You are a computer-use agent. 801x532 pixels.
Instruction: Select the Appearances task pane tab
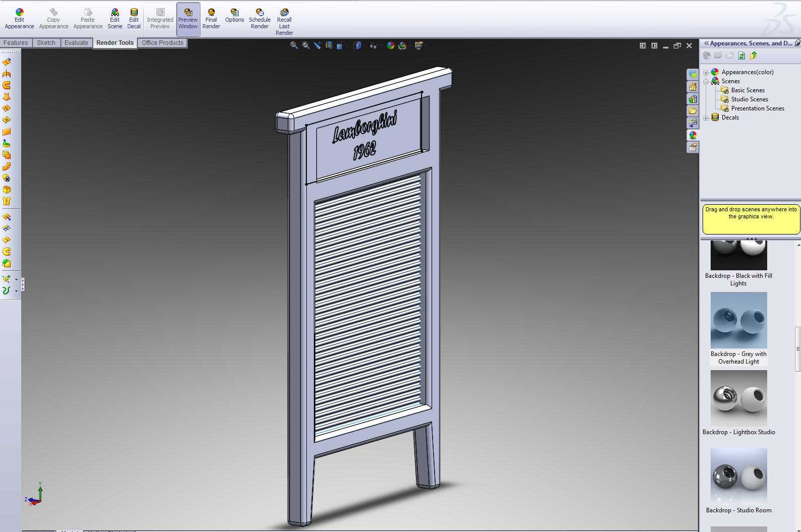click(x=692, y=135)
